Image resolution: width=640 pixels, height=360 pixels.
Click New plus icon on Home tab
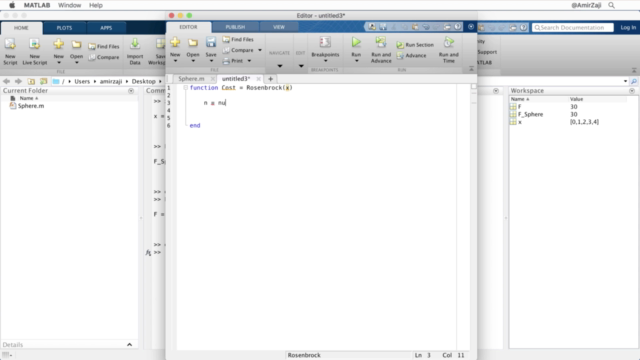pos(59,44)
